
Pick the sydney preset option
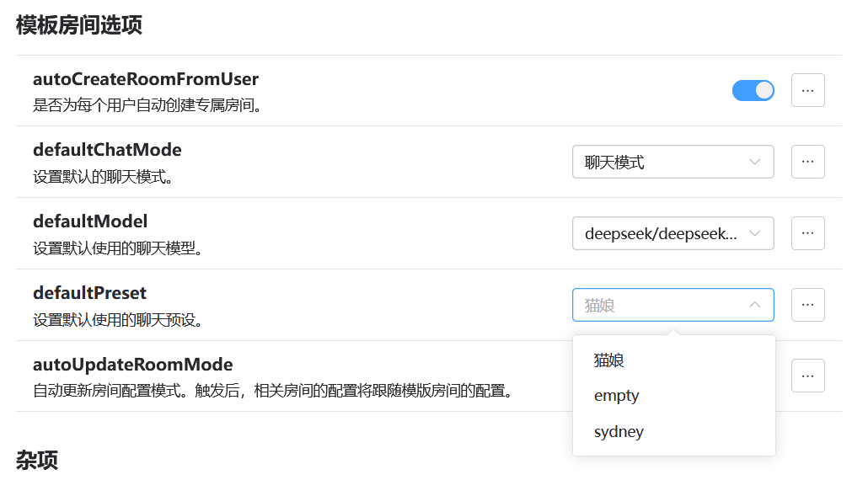(x=619, y=432)
